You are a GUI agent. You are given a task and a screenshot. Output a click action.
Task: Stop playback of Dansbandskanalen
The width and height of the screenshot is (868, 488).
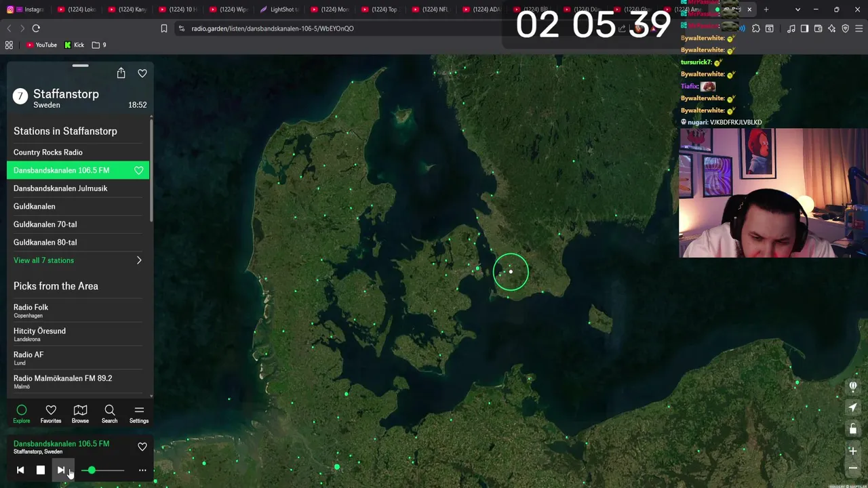[x=41, y=470]
